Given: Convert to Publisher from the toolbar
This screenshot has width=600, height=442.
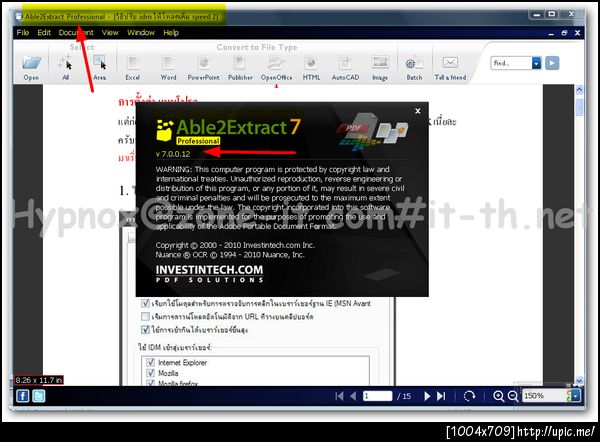Looking at the screenshot, I should 240,67.
